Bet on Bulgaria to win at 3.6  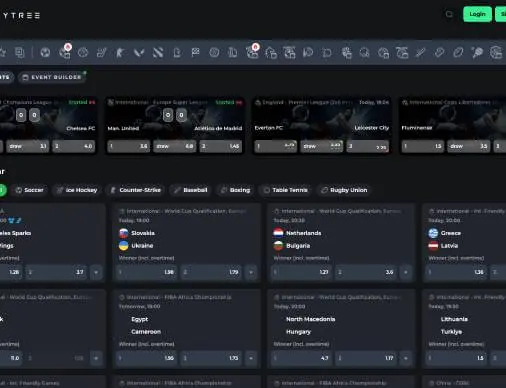click(x=366, y=272)
